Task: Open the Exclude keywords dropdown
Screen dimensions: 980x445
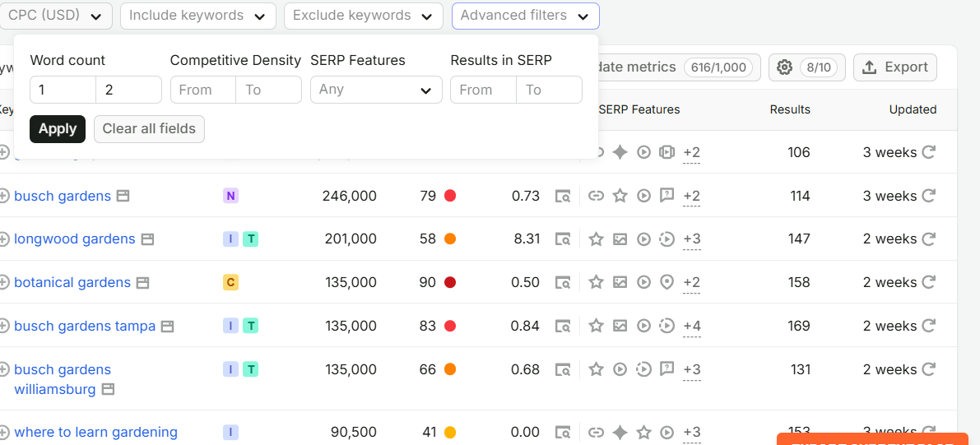Action: point(363,16)
